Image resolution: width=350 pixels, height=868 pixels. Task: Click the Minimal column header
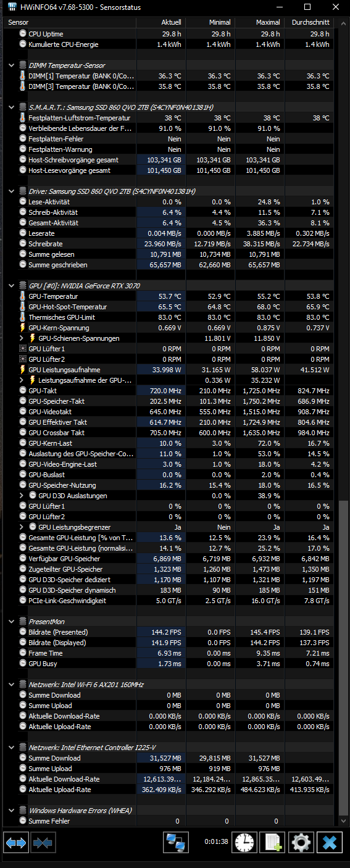click(x=210, y=22)
